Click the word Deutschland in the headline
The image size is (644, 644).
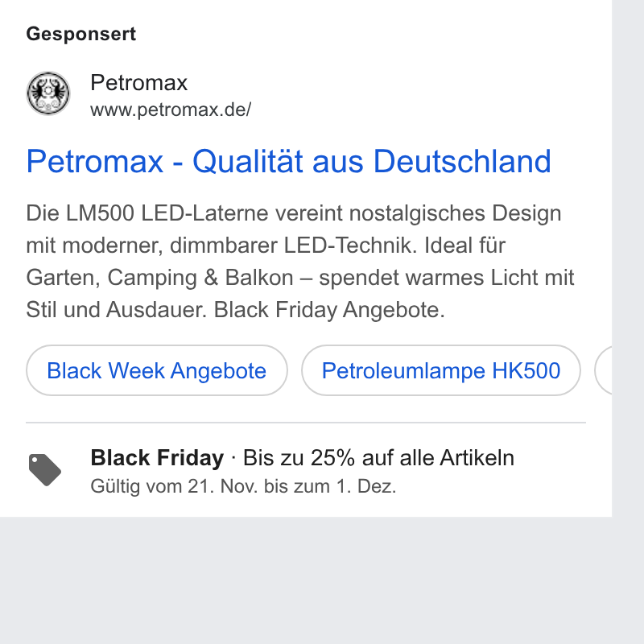click(462, 162)
